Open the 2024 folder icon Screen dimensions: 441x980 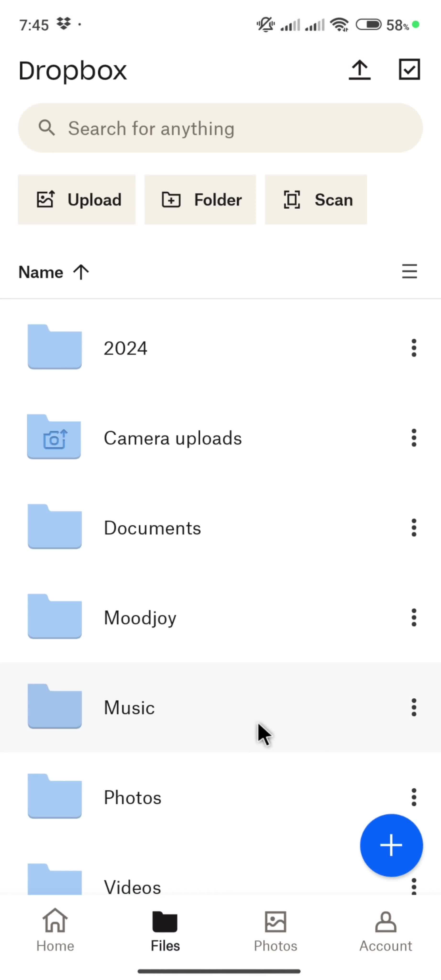click(x=55, y=347)
